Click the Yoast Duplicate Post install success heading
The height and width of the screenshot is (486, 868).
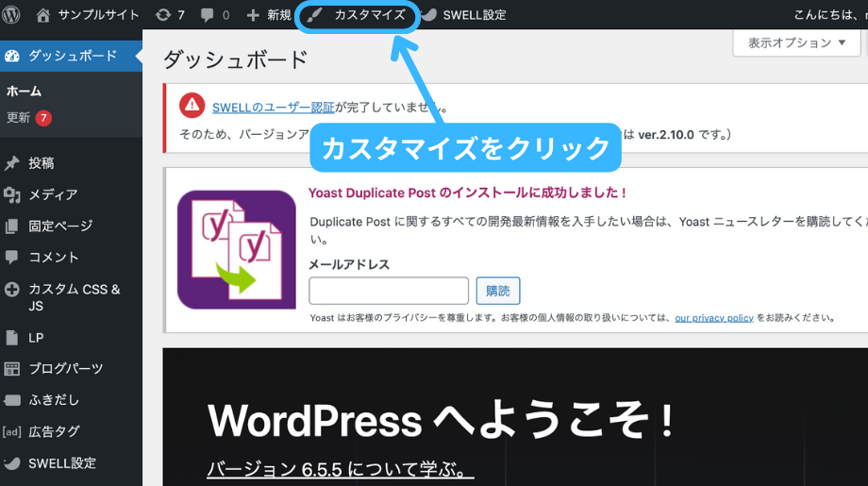[x=467, y=193]
